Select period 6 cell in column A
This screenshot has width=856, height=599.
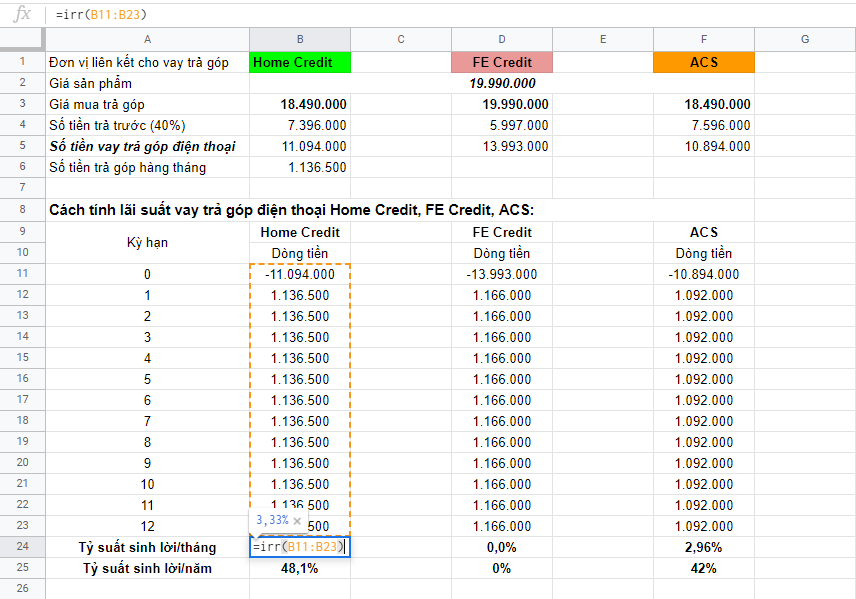coord(147,400)
